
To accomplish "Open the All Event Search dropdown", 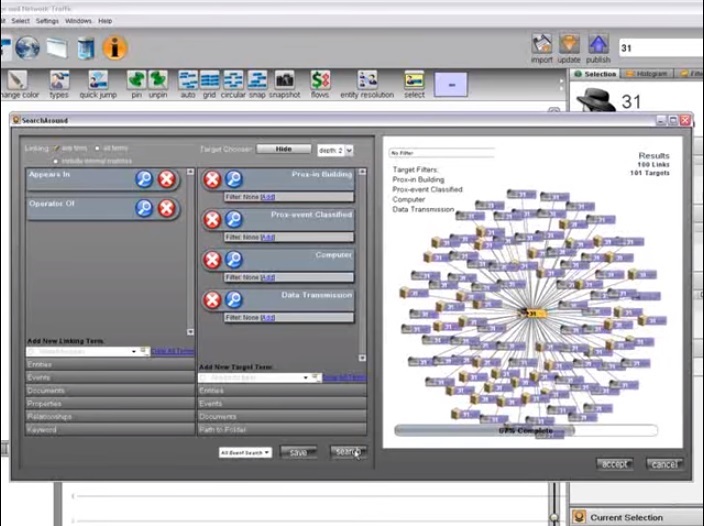I will [x=245, y=452].
